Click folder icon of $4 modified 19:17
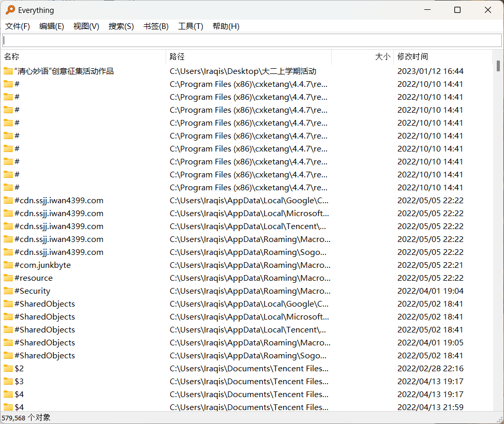Image resolution: width=504 pixels, height=424 pixels. [8, 394]
